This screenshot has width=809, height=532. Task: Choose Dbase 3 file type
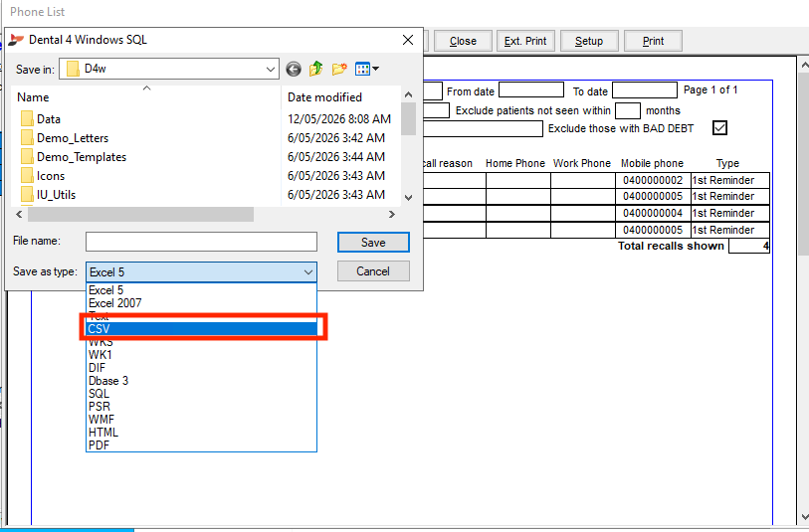coord(201,381)
